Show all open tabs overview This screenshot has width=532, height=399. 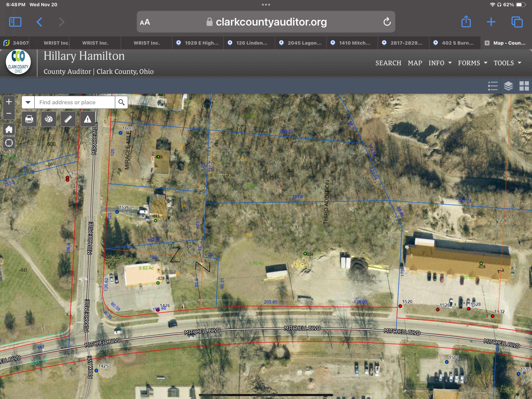pyautogui.click(x=517, y=22)
